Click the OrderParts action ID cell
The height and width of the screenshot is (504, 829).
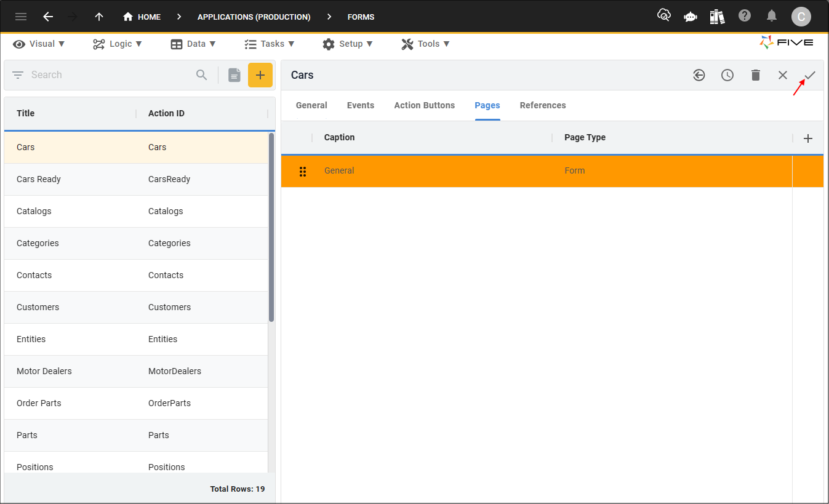pos(169,403)
